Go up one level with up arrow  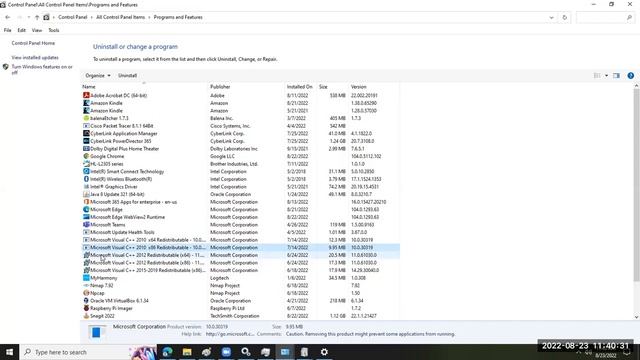[37, 17]
